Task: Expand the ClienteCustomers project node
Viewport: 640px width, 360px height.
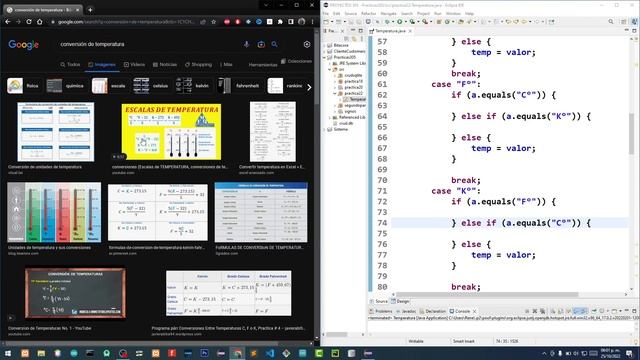Action: coord(324,51)
